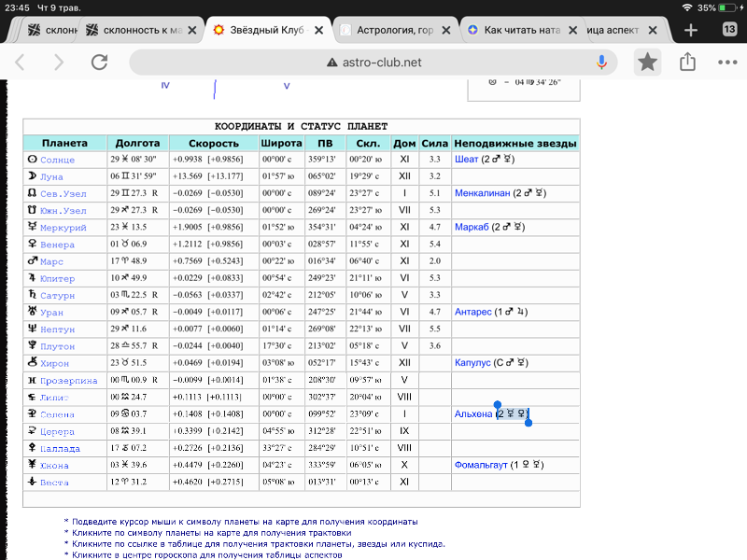Screen dimensions: 747x560
Task: Open the Менкалинан star link
Action: pos(482,193)
